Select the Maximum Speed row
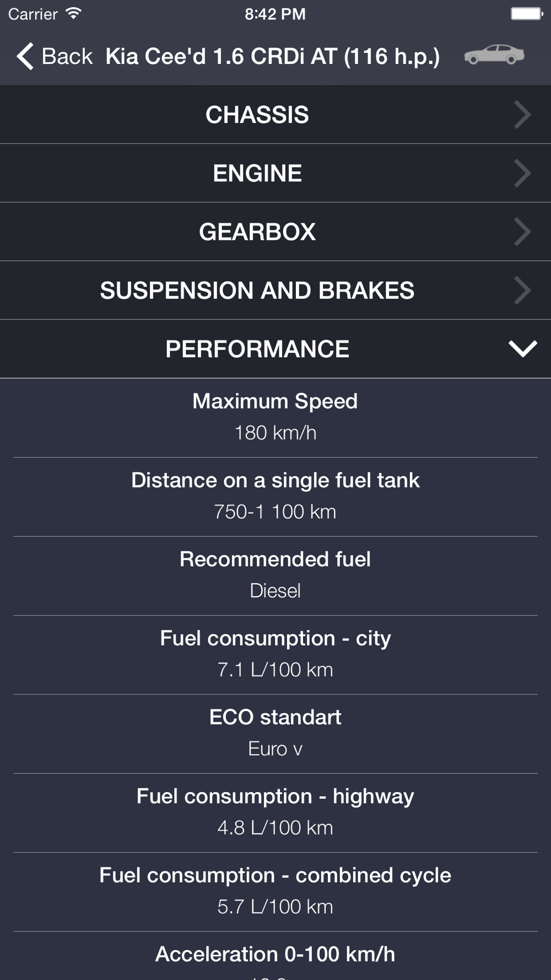The height and width of the screenshot is (980, 551). pyautogui.click(x=275, y=417)
